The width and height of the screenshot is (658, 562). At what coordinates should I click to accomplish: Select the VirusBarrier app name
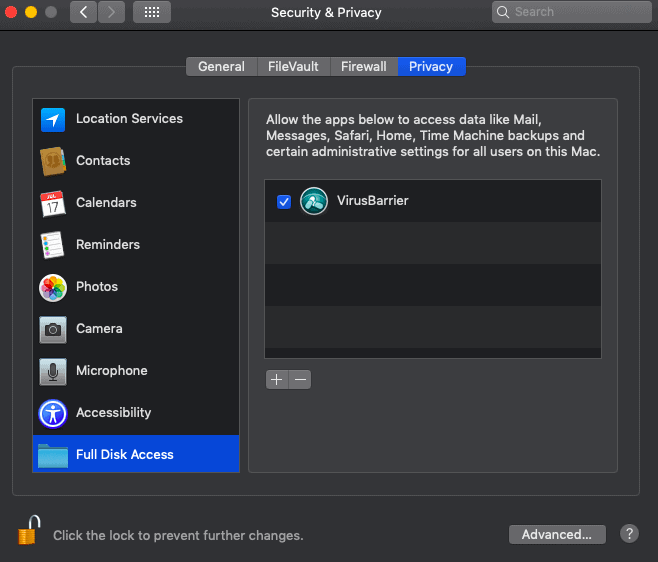click(373, 200)
